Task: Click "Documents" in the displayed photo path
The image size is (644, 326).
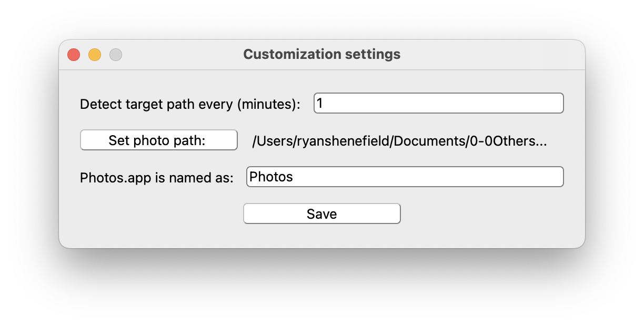Action: tap(429, 141)
